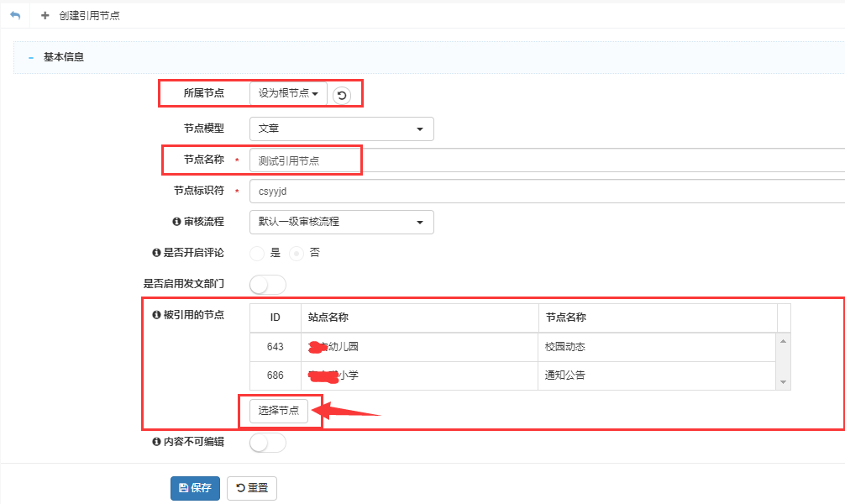Image resolution: width=845 pixels, height=504 pixels.
Task: Click the info icon beside 被引用的节点
Action: coord(156,315)
